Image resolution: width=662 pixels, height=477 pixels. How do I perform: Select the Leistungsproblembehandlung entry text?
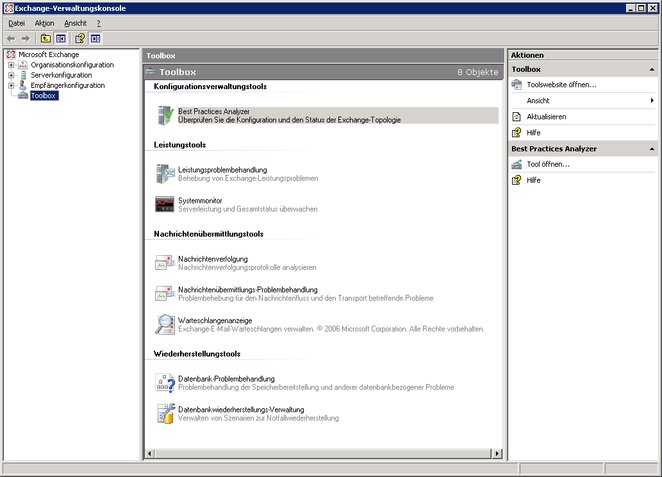[222, 170]
